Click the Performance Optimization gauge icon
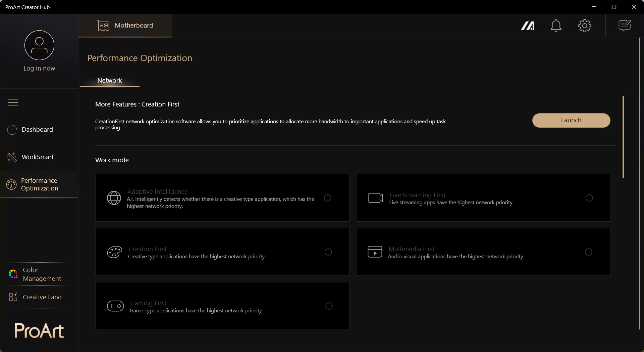Screen dimensions: 644x352 [x=11, y=184]
